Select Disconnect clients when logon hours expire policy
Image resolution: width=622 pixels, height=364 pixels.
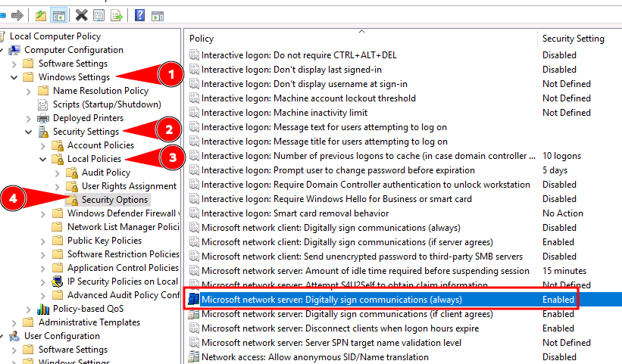point(340,328)
